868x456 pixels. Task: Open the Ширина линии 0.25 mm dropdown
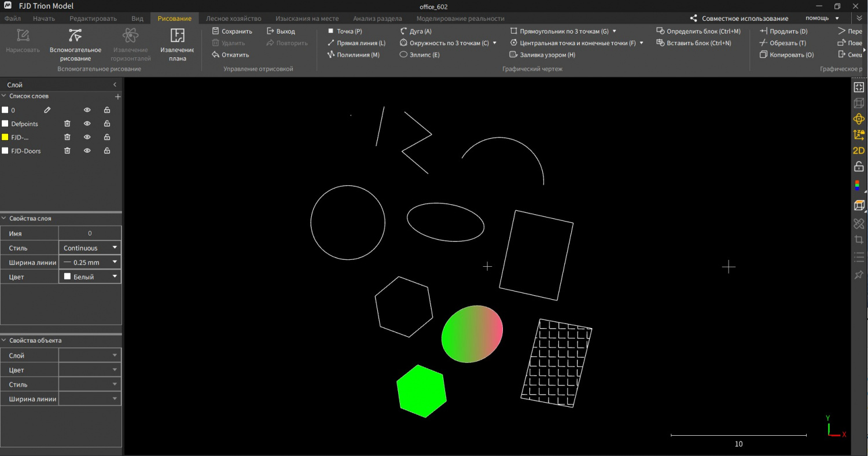[90, 262]
